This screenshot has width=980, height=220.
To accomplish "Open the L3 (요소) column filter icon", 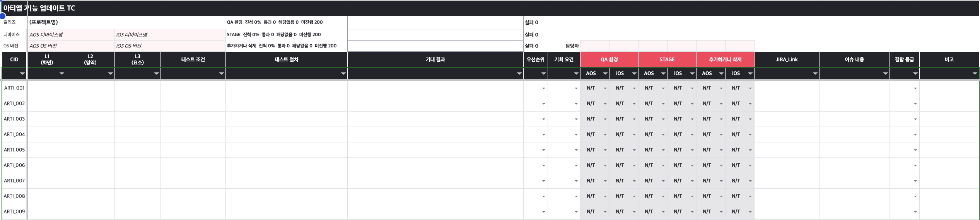I will click(x=157, y=73).
